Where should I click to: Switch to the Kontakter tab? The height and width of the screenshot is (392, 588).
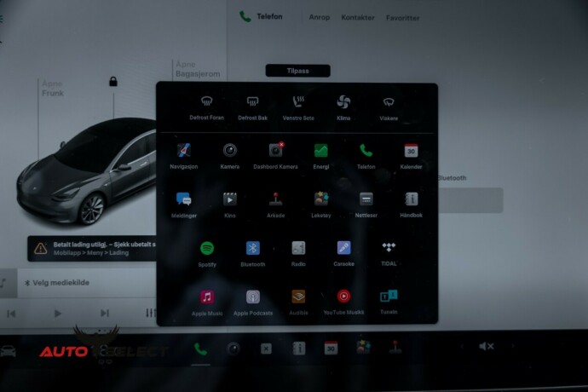coord(357,17)
